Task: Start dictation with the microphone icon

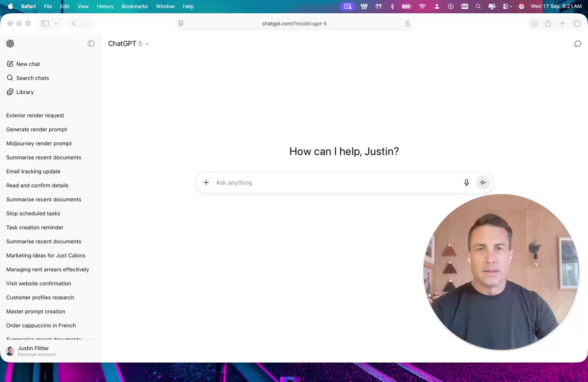Action: 466,182
